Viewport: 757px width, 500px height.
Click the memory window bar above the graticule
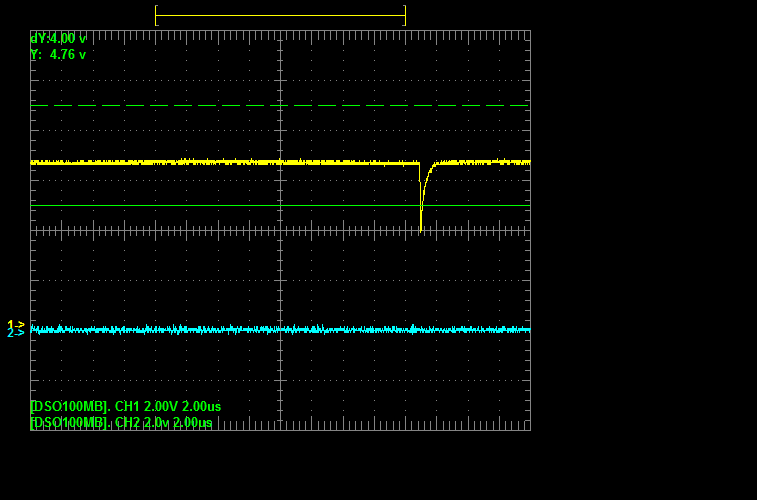(280, 15)
